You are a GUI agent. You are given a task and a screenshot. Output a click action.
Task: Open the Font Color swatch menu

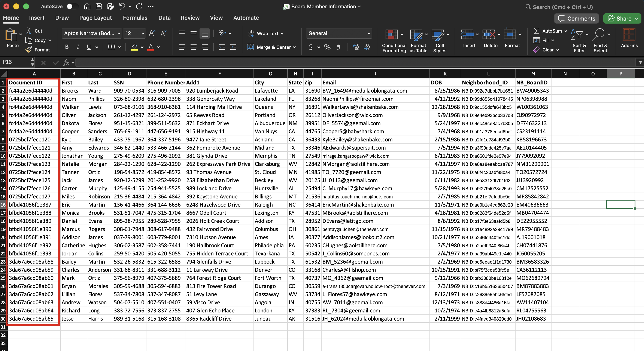click(x=158, y=47)
